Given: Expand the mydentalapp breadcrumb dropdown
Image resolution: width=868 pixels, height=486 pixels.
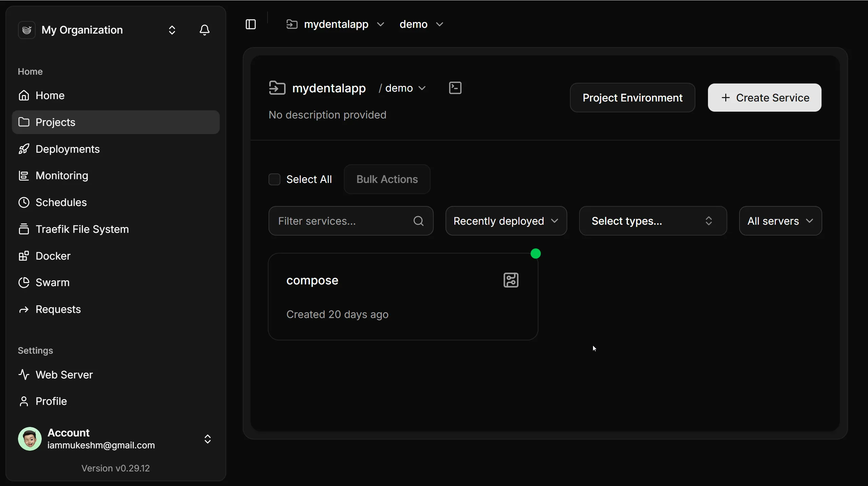Looking at the screenshot, I should [380, 24].
